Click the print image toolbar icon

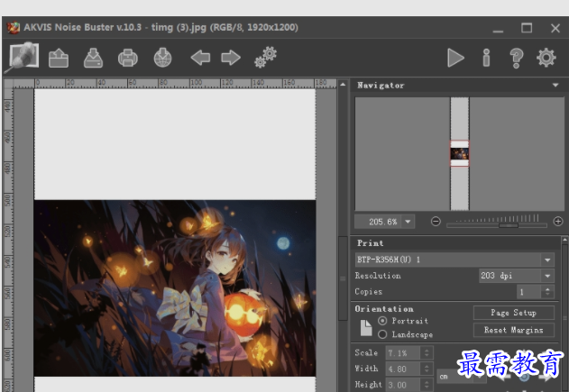[x=128, y=58]
